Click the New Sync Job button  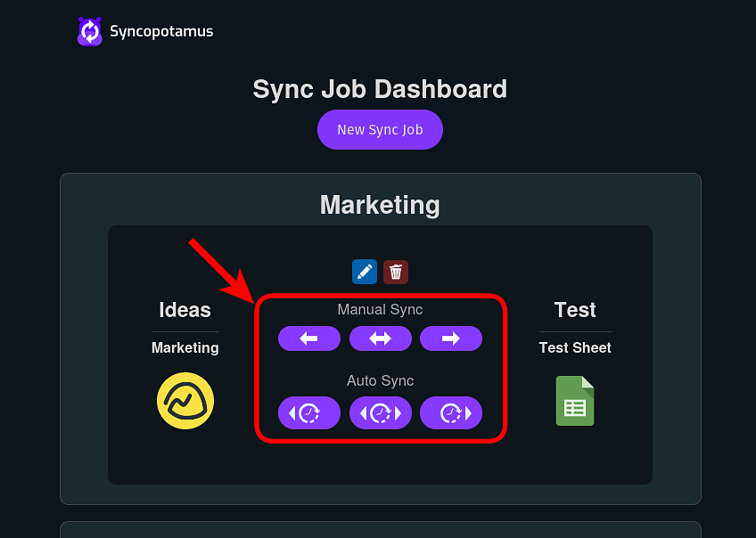click(x=380, y=129)
